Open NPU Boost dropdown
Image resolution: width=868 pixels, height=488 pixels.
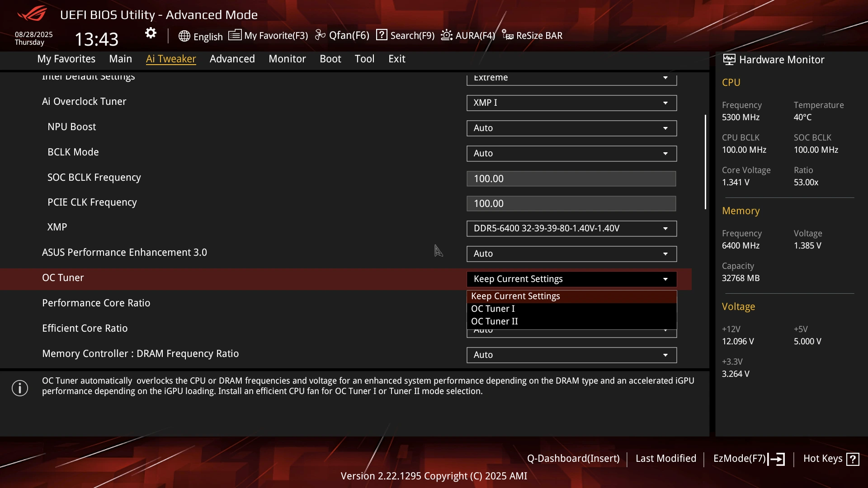[571, 128]
